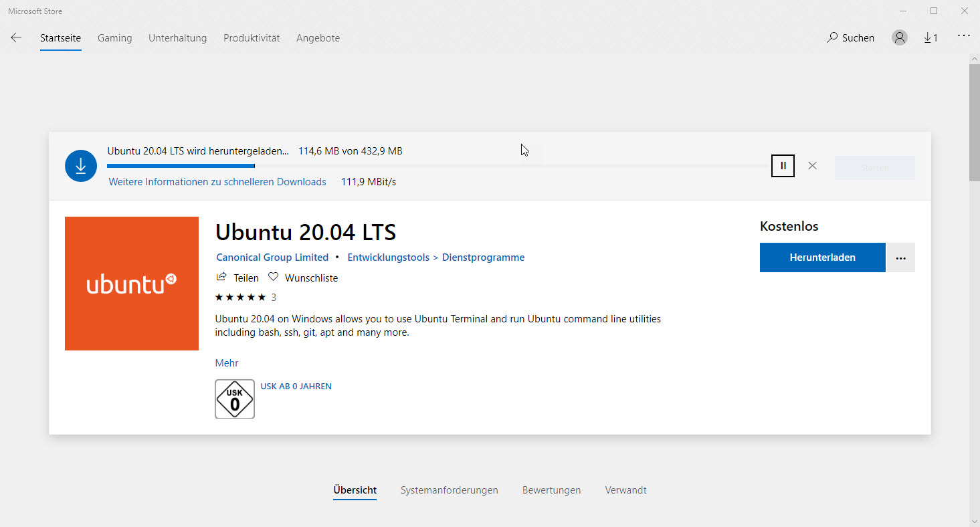Select the Bewertungen tab
This screenshot has height=527, width=980.
pos(551,490)
